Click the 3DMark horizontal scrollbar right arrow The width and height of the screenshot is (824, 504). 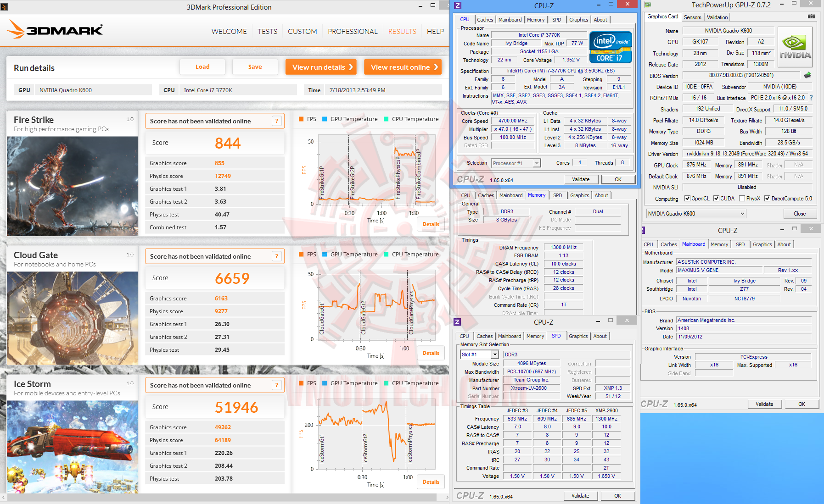tap(447, 497)
